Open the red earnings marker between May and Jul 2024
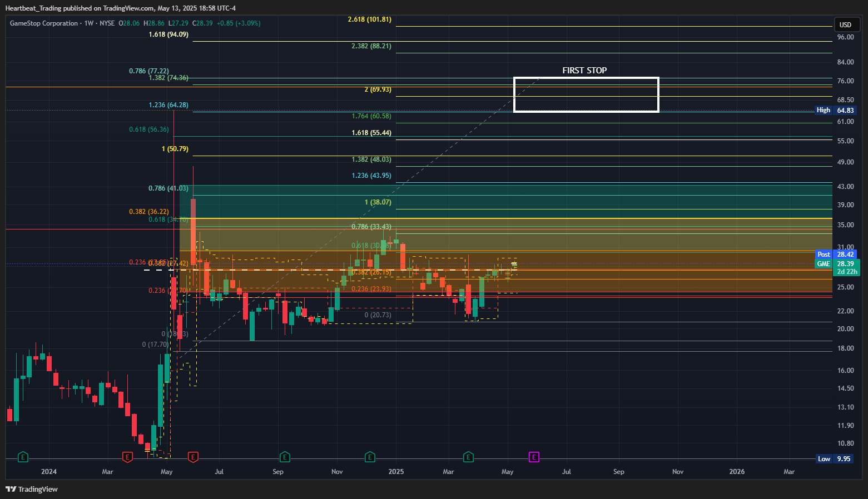Screen dimensions: 868x499 [193, 457]
